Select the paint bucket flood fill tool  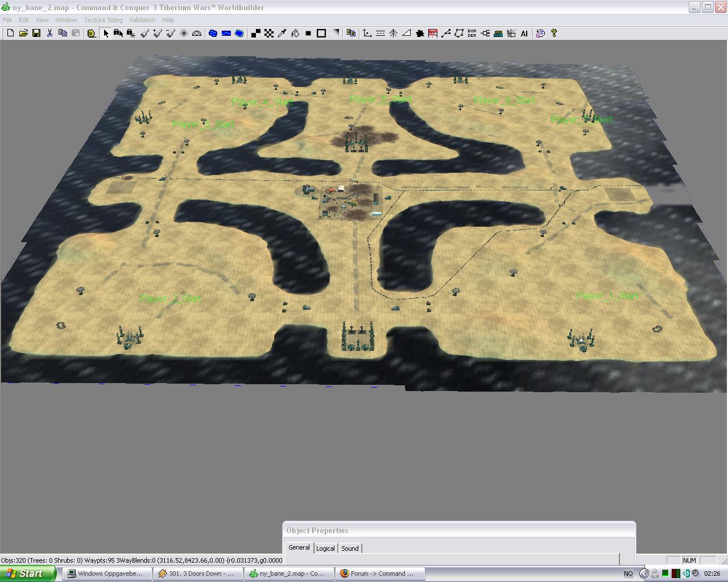[x=295, y=34]
